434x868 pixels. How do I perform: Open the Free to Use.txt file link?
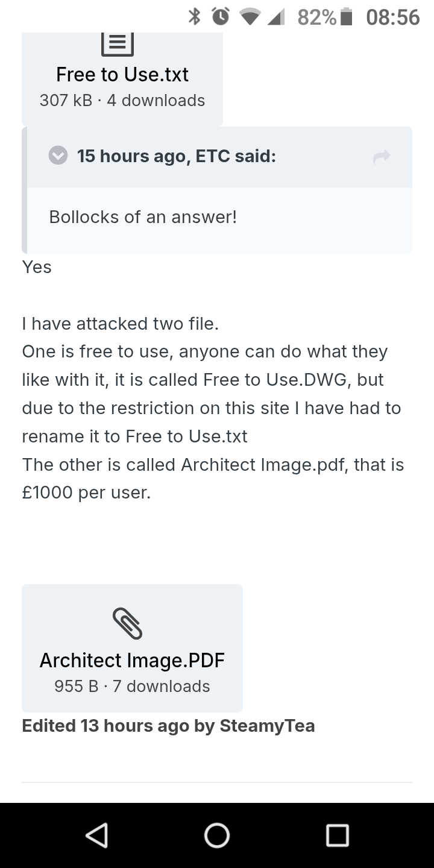coord(122,75)
